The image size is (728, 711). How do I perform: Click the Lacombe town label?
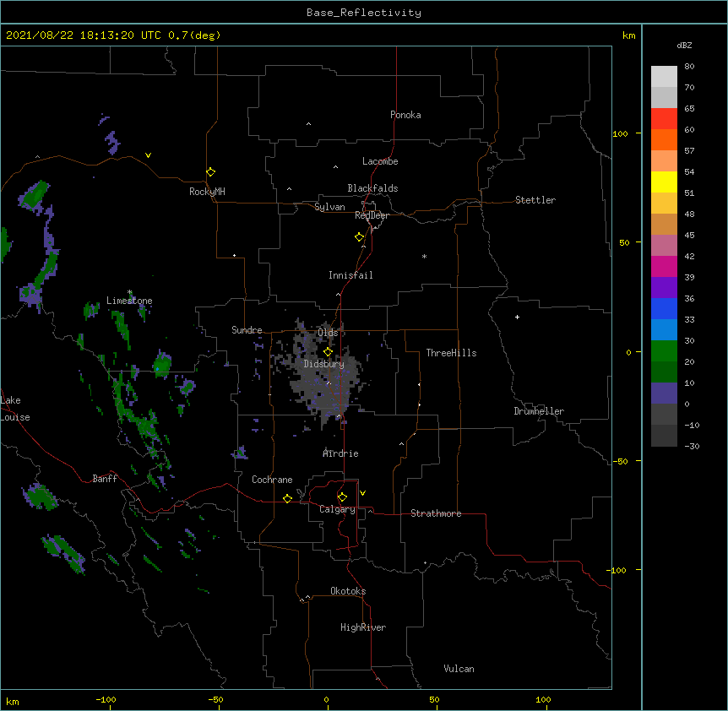pos(380,161)
